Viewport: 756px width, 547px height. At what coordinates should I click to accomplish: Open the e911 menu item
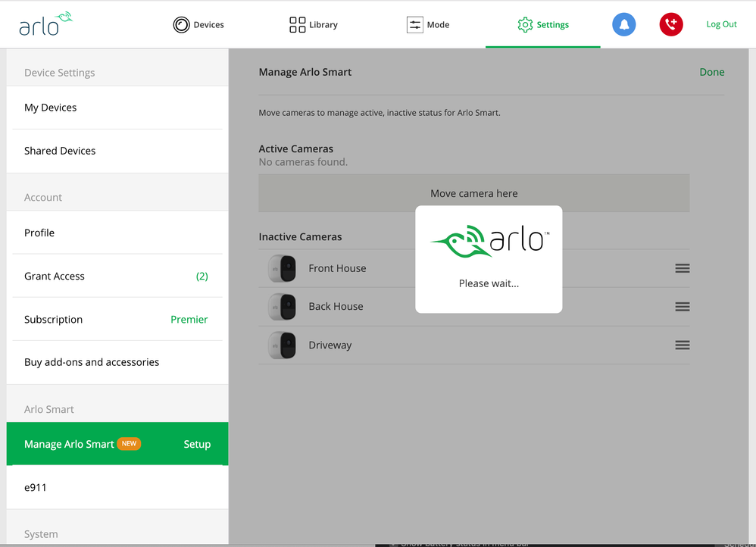117,487
